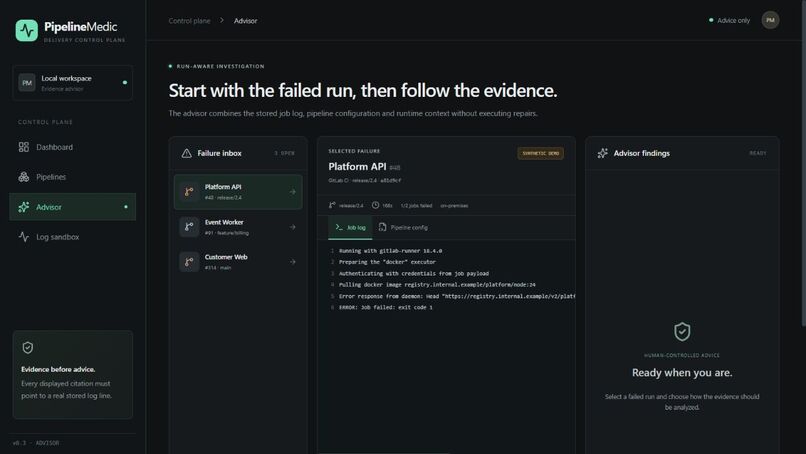Click the Failure inbox heading
Viewport: 806px width, 454px height.
(219, 153)
